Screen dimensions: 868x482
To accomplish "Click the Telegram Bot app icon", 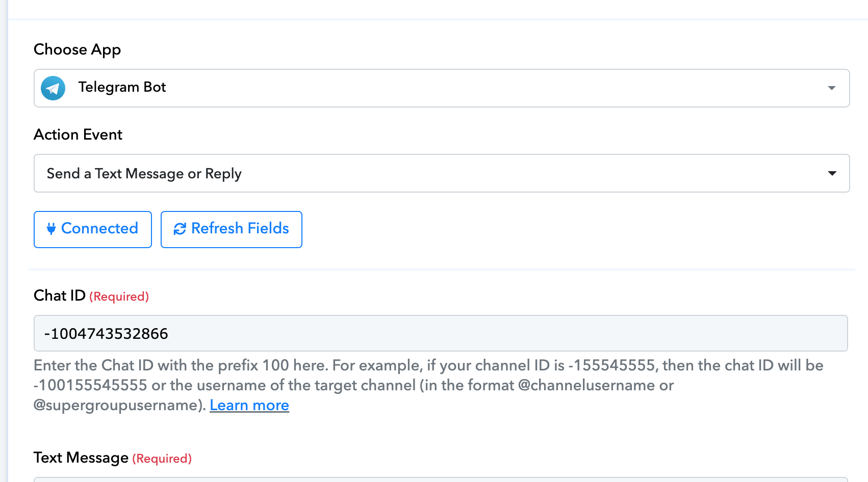I will click(x=53, y=88).
